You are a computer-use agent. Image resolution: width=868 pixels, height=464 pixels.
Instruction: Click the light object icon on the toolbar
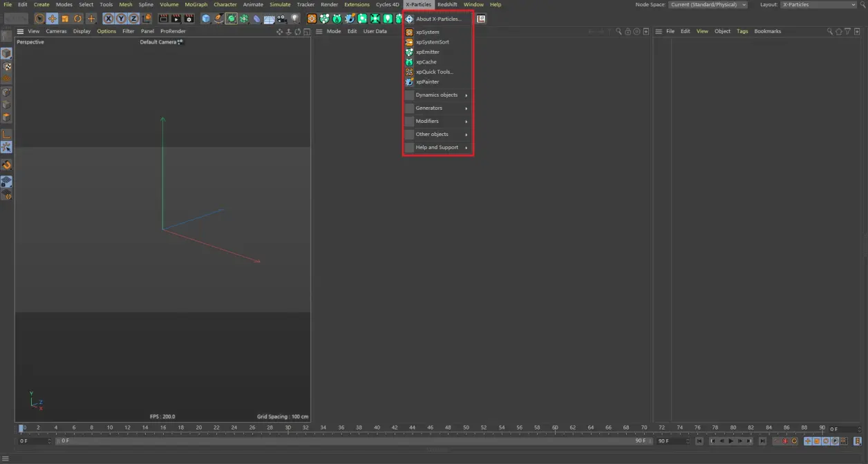pos(294,19)
